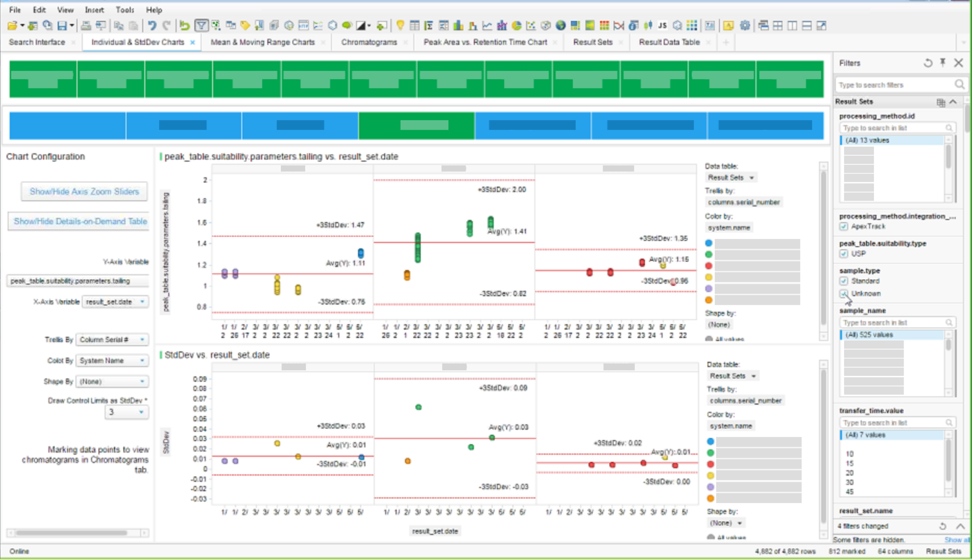Uncheck the Unknown sample type
Image resolution: width=972 pixels, height=560 pixels.
tap(844, 294)
